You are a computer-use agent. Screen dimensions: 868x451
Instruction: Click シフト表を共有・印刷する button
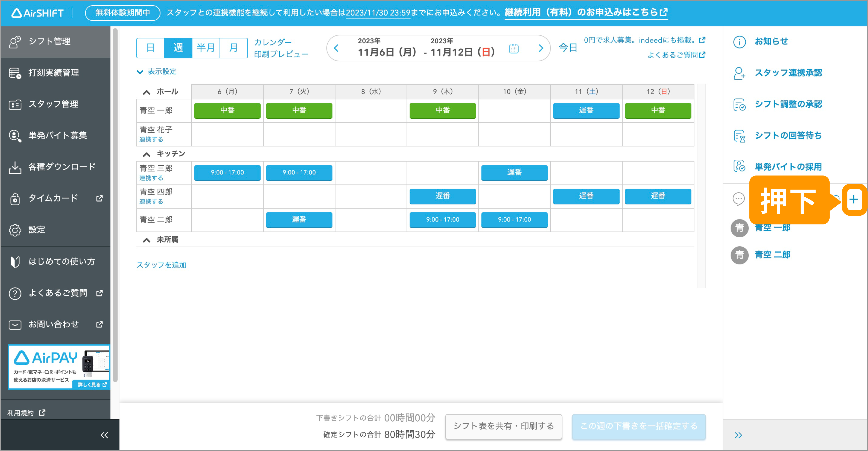point(504,426)
